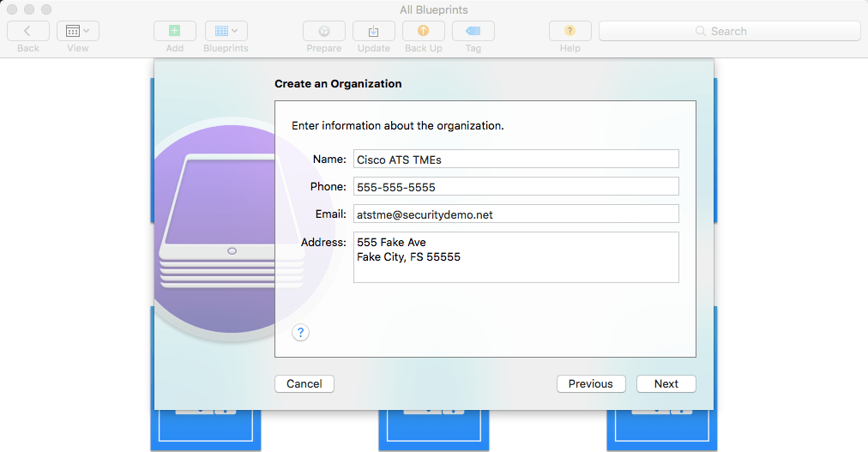
Task: Edit the Email address field
Action: point(516,214)
